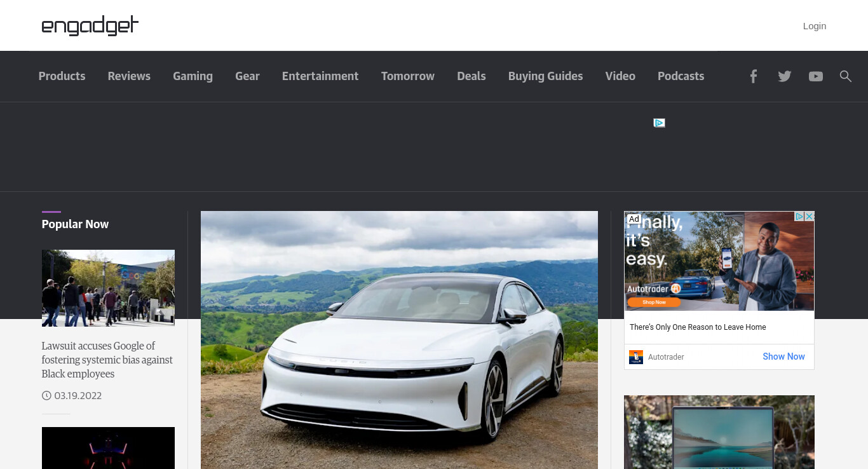Click the AdChoices icon in top banner
Screen dimensions: 868x469
click(659, 123)
